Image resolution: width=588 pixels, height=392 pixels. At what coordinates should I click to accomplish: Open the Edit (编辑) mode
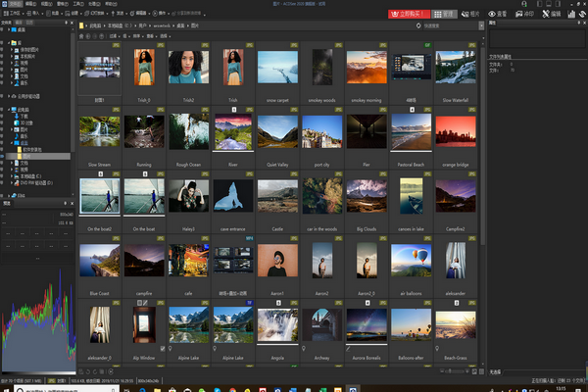[x=552, y=15]
